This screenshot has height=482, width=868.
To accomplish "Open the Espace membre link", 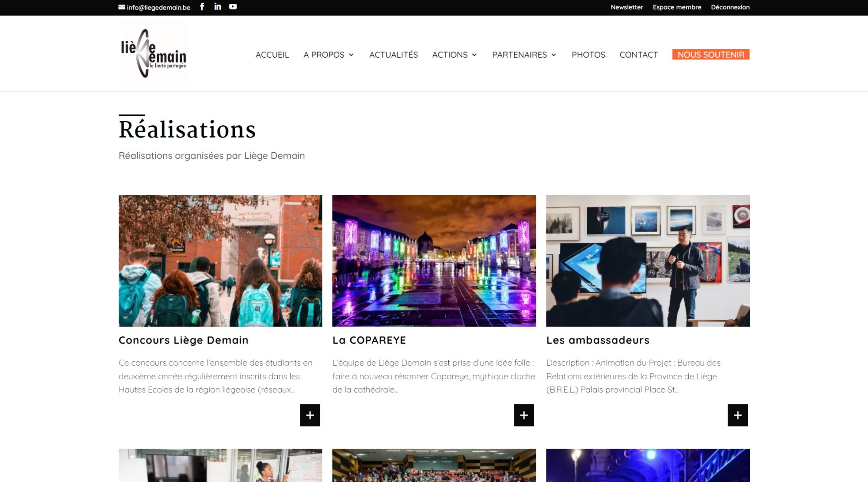I will [x=677, y=7].
